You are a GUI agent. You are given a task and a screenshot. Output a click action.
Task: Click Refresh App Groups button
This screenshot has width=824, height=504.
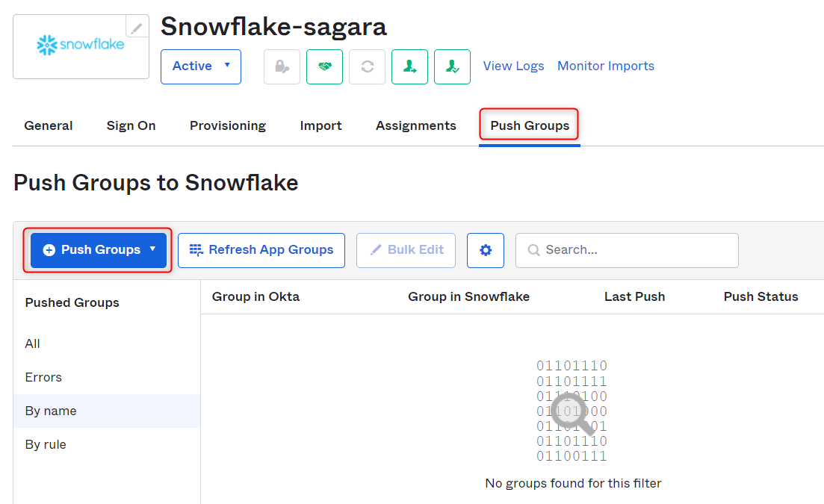[261, 250]
